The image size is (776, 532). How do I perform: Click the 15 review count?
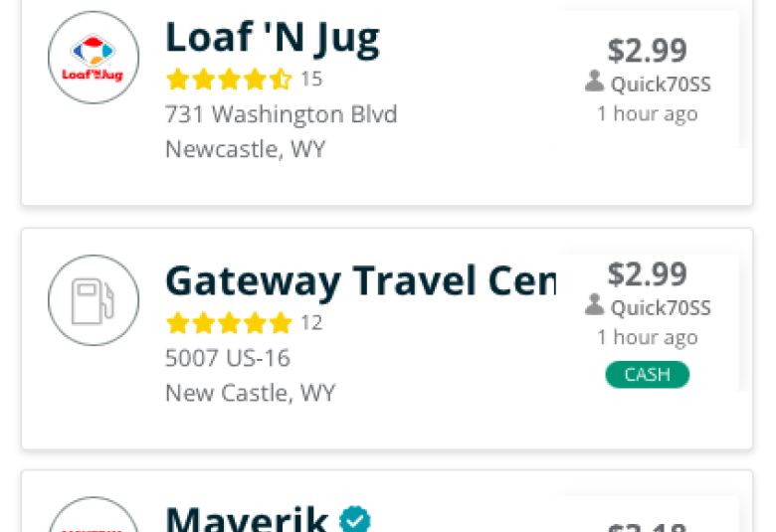(x=311, y=80)
